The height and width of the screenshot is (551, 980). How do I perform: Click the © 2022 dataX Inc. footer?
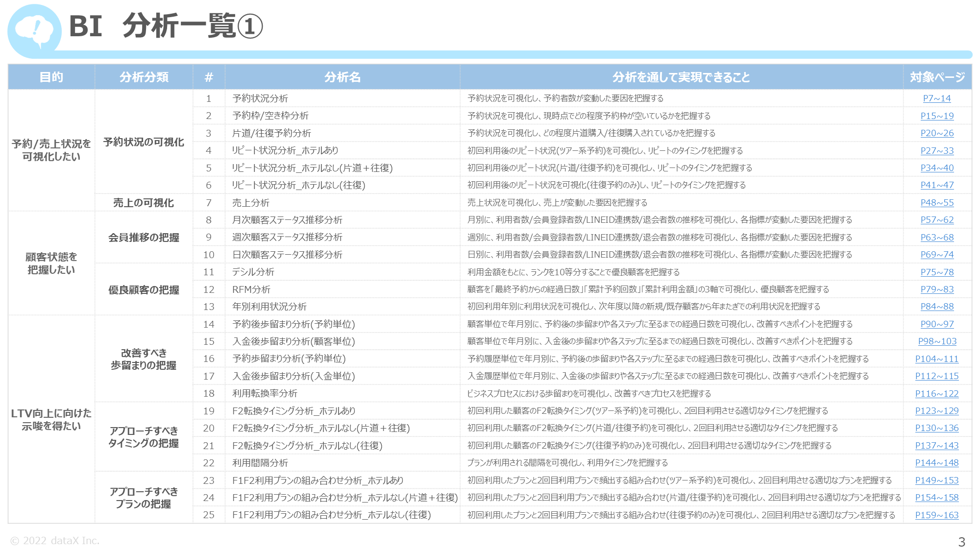coord(55,541)
